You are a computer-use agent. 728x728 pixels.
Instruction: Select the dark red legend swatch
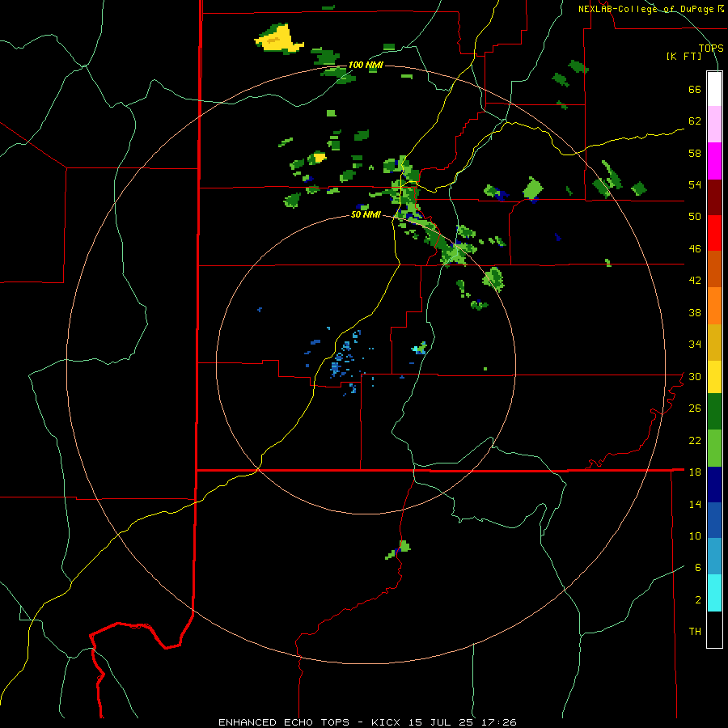coord(714,197)
